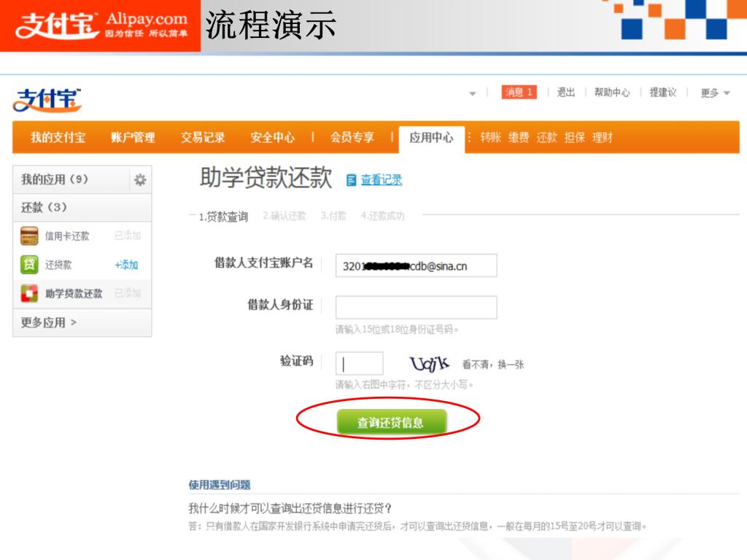The image size is (747, 560).
Task: Click the Alipay 支付宝 logo on page
Action: (x=47, y=101)
